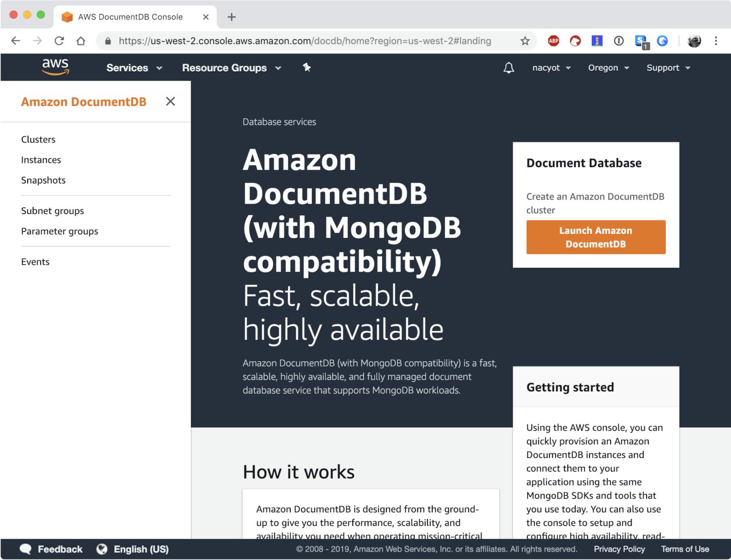Viewport: 731px width, 560px height.
Task: Go to Snapshots in the sidebar
Action: (43, 180)
